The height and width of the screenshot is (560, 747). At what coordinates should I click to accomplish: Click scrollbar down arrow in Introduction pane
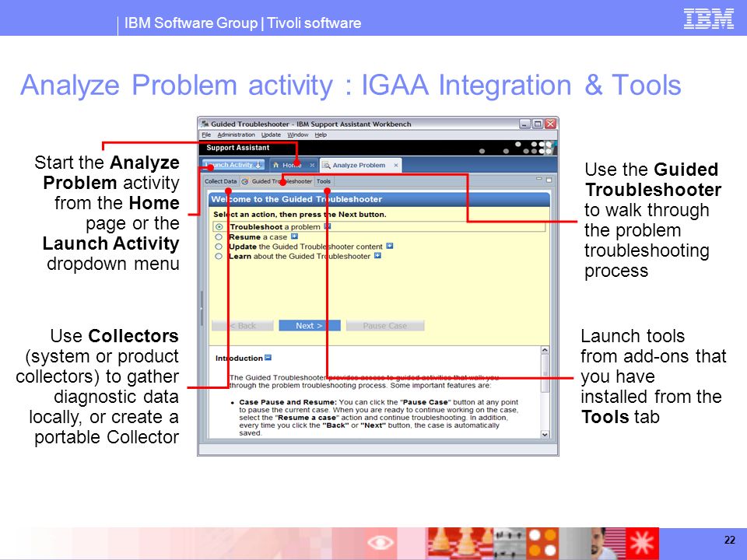tap(545, 434)
